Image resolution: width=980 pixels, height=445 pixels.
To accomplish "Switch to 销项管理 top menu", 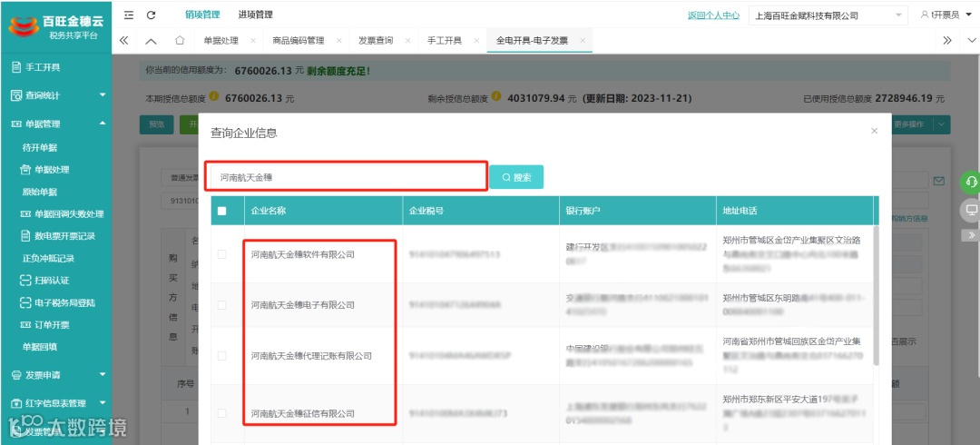I will 202,15.
